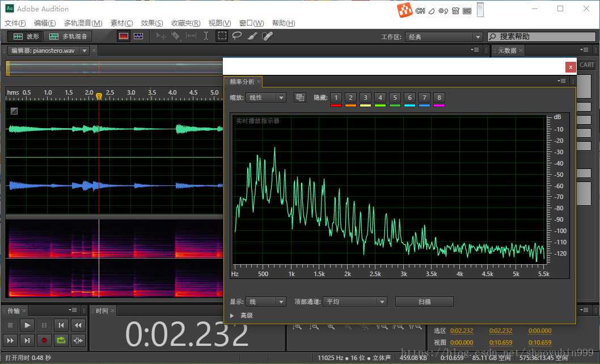Screen dimensions: 600x364
Task: Click the Pause transport button
Action: point(44,325)
